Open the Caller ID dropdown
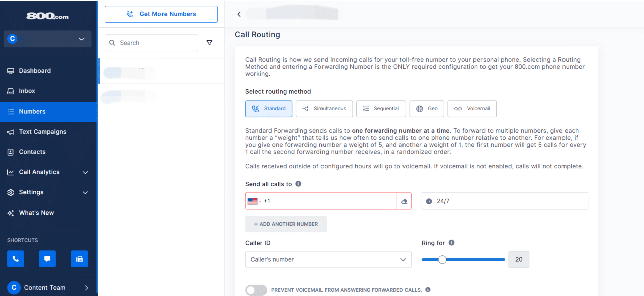 [x=403, y=259]
